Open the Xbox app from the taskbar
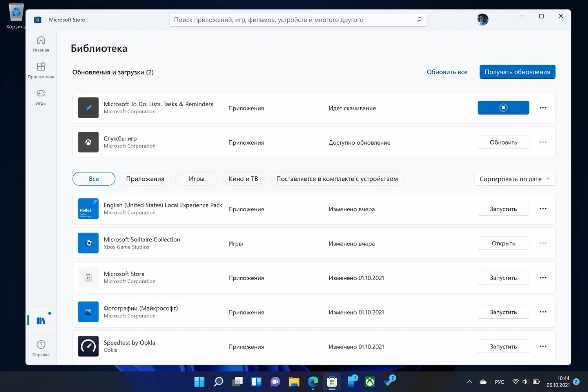 [370, 382]
